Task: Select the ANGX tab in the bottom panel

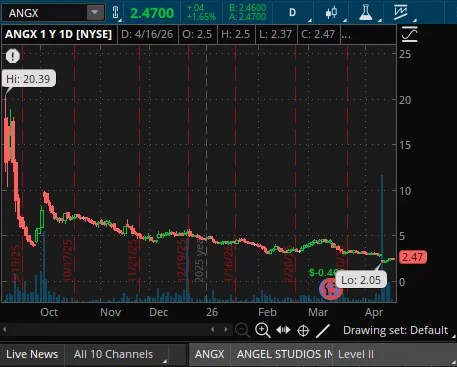Action: 210,354
